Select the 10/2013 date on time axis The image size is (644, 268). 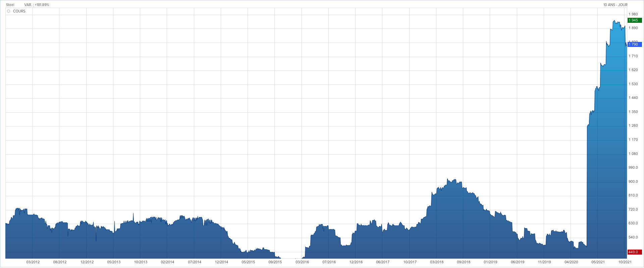[x=141, y=262]
